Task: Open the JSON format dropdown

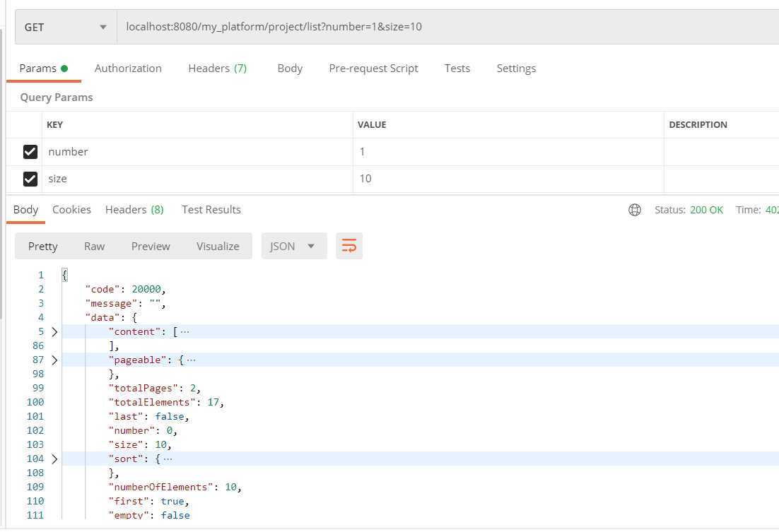Action: tap(293, 246)
